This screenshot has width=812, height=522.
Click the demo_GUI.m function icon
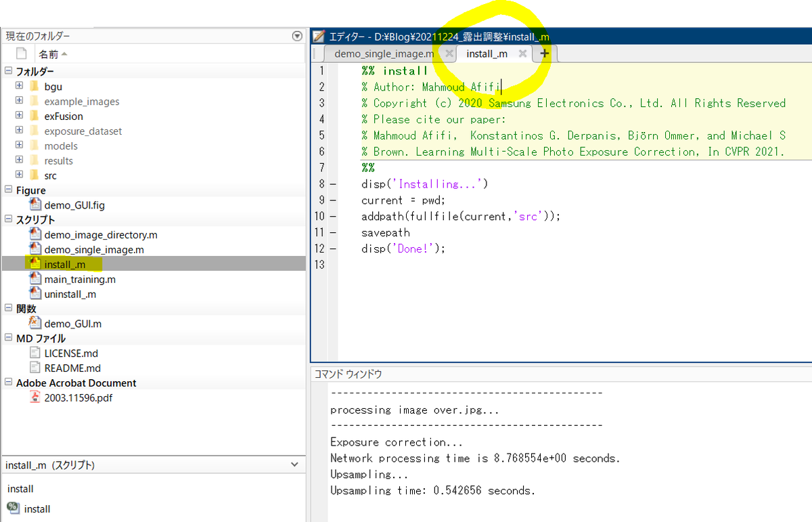coord(35,324)
